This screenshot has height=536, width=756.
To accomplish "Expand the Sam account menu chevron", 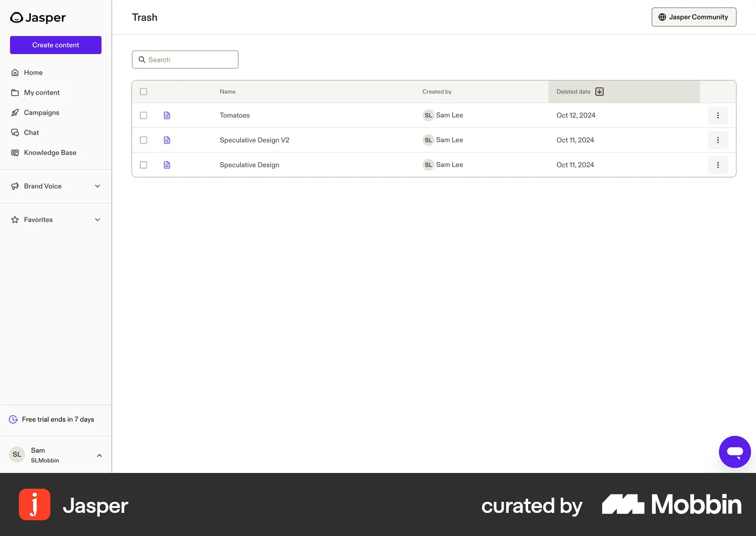I will (99, 455).
